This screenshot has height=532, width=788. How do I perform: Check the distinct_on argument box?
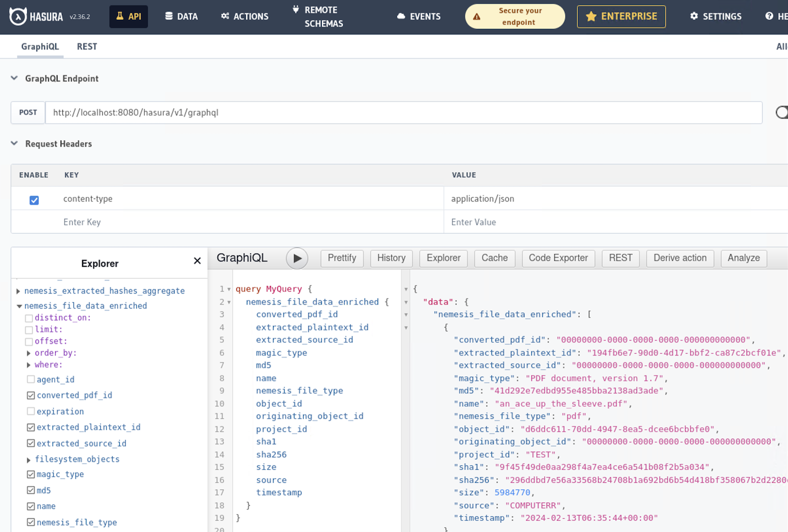point(29,318)
